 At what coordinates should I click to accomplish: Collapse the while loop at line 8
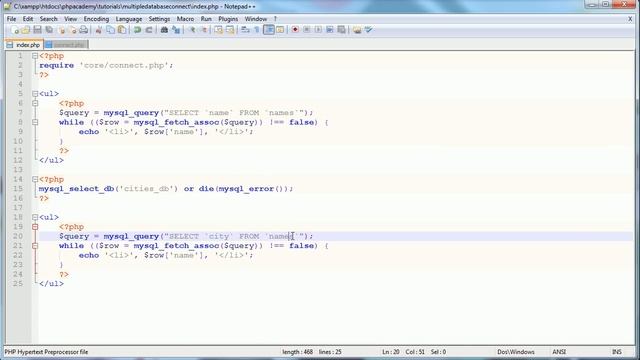[x=35, y=122]
